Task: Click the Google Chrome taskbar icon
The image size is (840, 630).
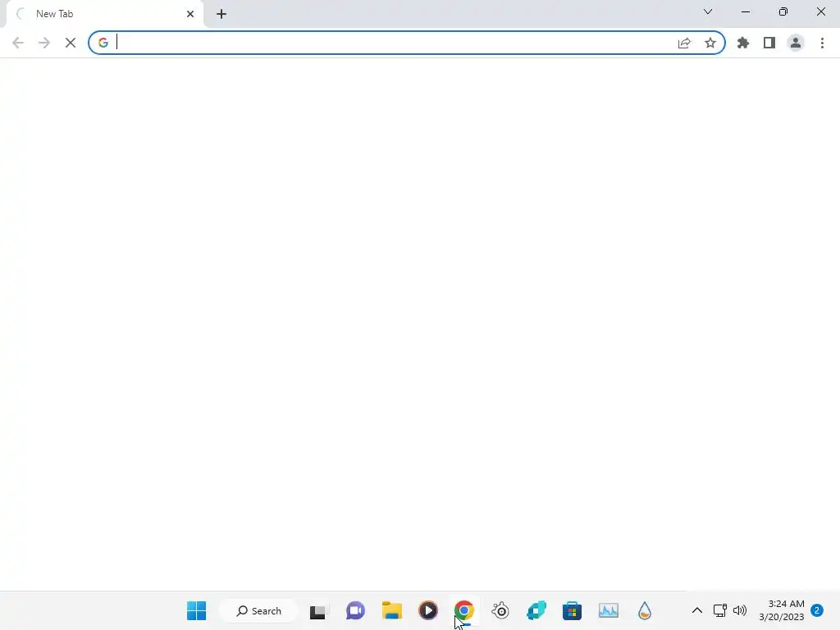Action: pyautogui.click(x=464, y=610)
